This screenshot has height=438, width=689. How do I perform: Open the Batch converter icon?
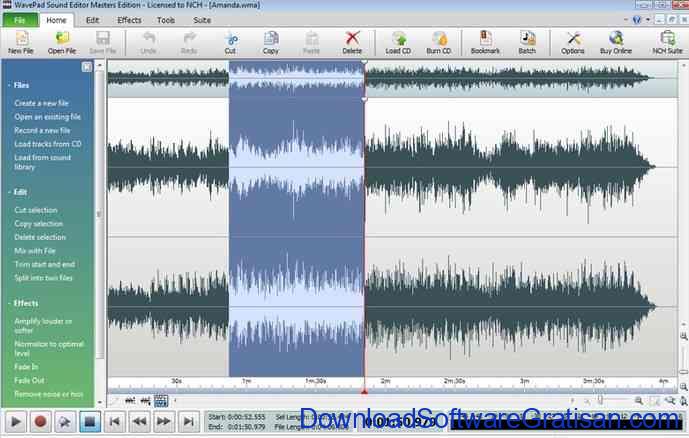point(527,43)
